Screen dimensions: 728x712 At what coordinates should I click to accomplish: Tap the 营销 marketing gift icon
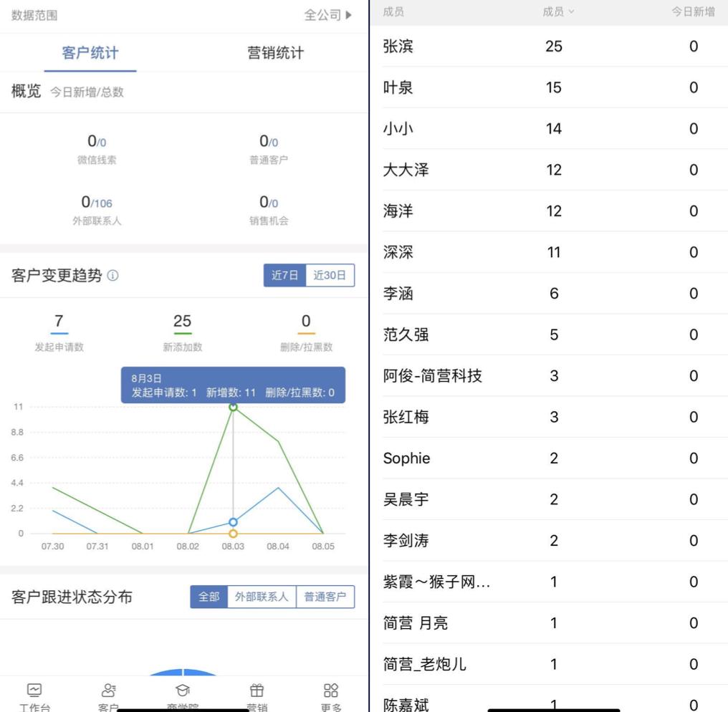257,693
